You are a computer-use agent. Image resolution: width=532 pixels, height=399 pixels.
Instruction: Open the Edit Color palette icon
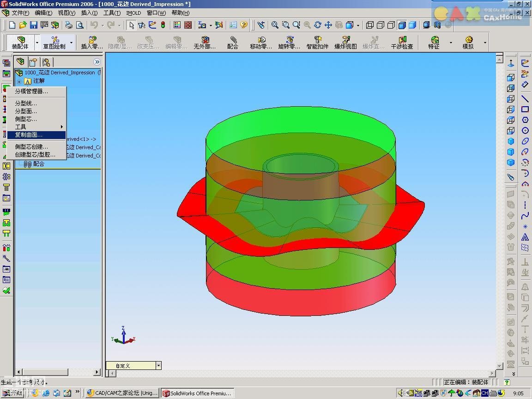(x=177, y=25)
